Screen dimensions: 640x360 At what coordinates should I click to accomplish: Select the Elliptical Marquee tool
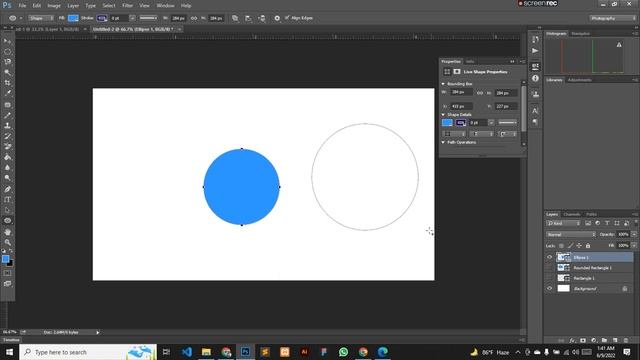[x=7, y=52]
